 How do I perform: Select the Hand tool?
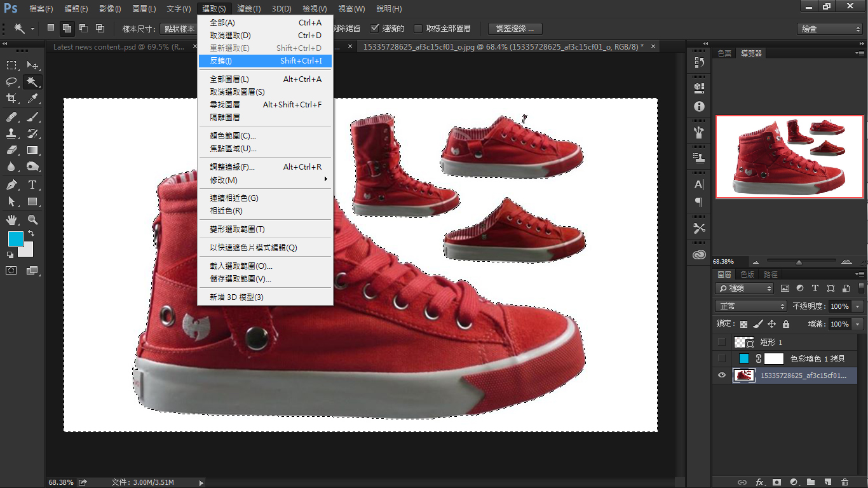tap(11, 220)
